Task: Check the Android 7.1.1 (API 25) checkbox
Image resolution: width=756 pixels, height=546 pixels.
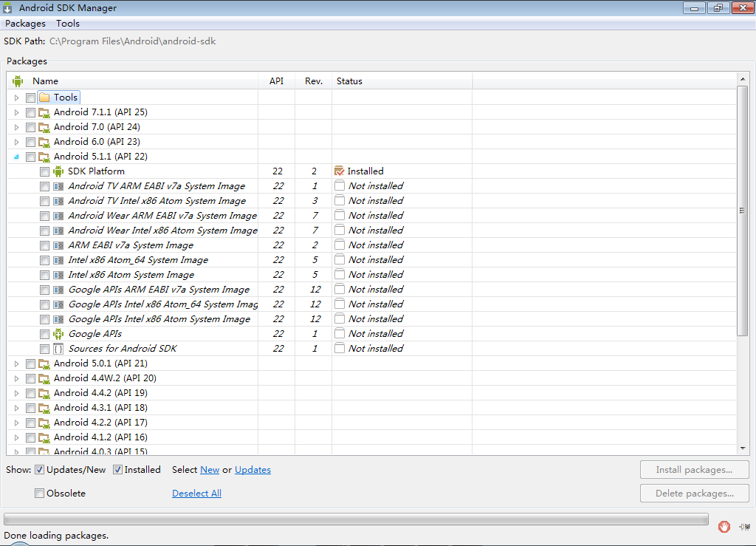Action: [30, 113]
